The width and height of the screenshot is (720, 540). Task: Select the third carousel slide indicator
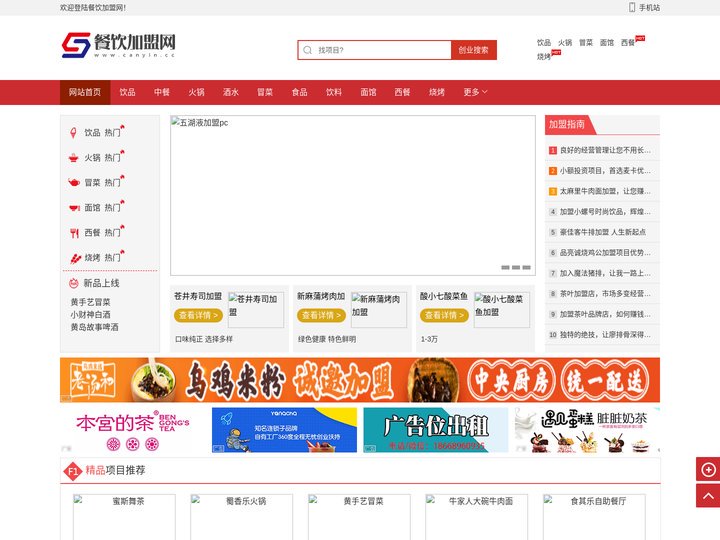pyautogui.click(x=527, y=267)
